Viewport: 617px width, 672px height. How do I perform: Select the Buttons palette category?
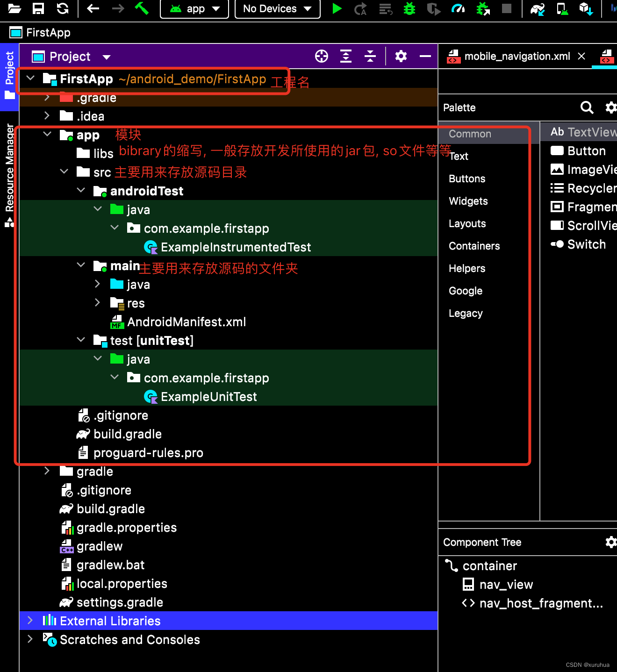point(467,179)
